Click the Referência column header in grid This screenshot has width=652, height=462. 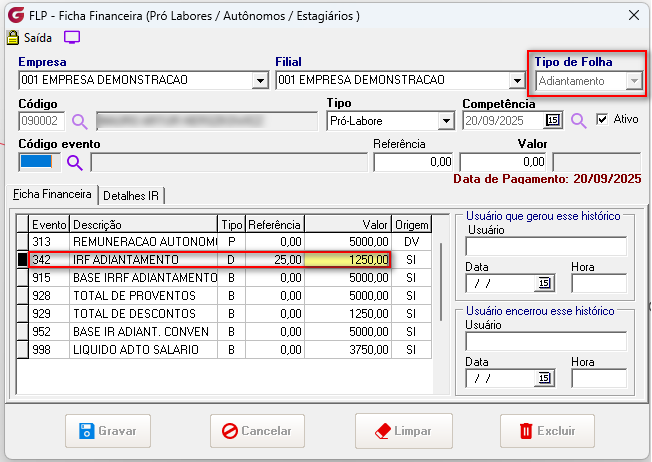(275, 225)
